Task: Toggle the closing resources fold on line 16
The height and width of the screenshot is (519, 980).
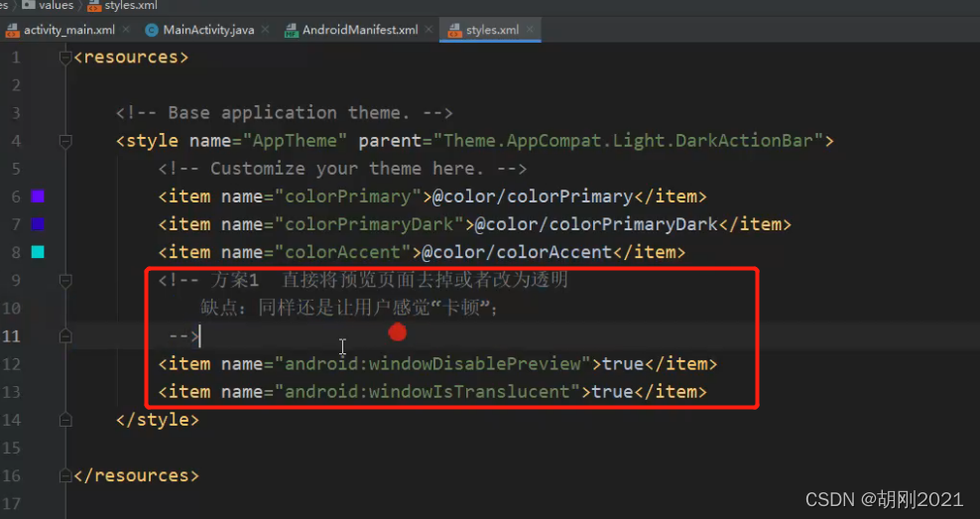Action: [65, 476]
